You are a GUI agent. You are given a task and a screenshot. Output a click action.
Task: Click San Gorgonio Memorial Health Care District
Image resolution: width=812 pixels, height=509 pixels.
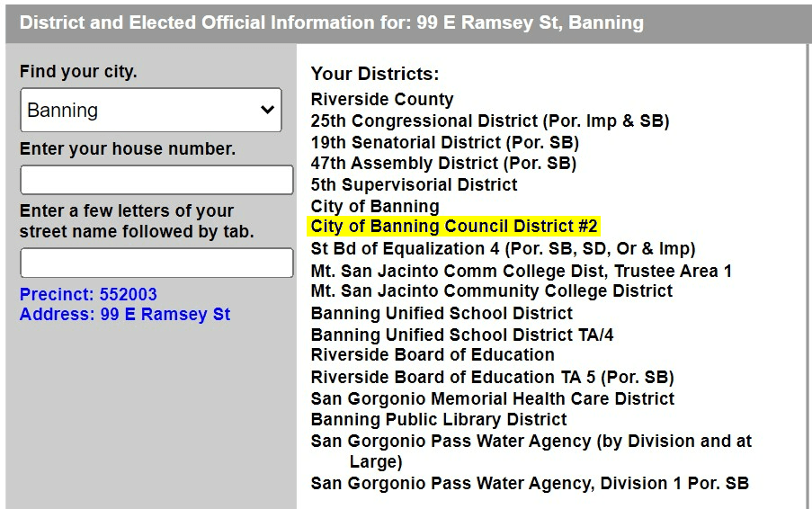click(x=492, y=398)
